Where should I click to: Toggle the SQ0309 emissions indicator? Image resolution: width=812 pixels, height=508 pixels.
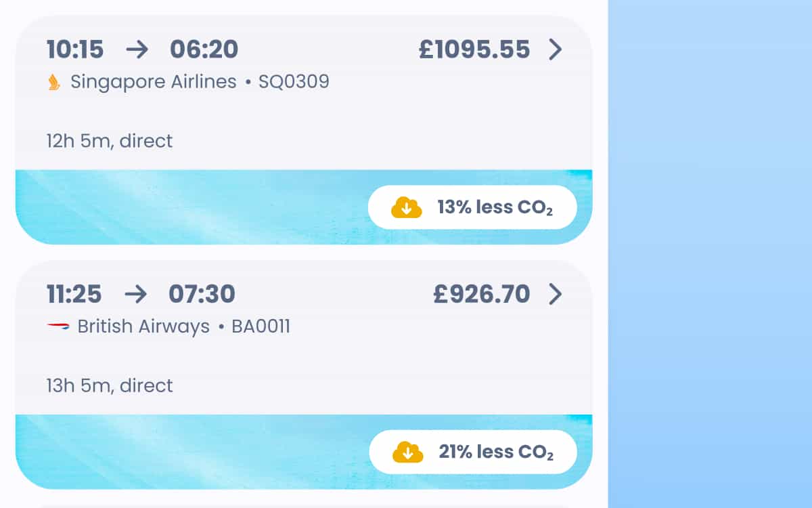472,207
